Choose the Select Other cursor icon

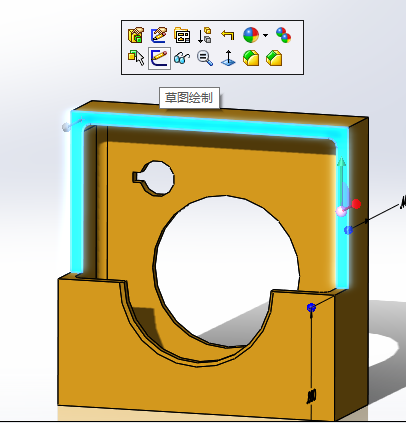(136, 58)
